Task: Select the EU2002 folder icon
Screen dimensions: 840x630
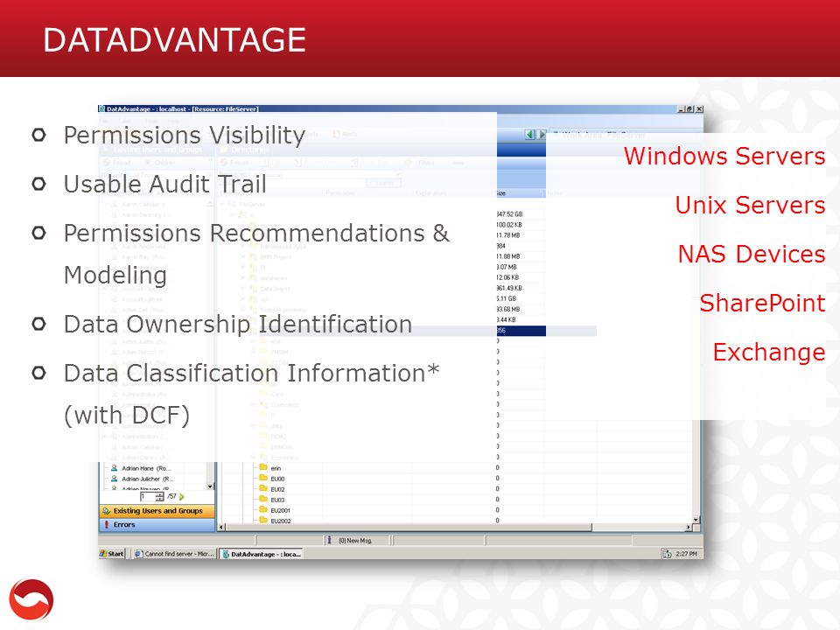Action: [x=263, y=520]
